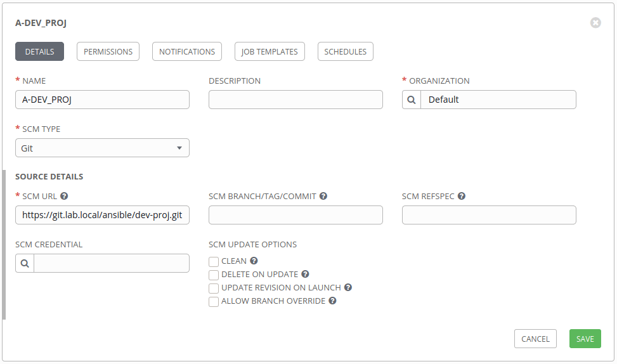
Task: Go to the Schedules tab
Action: point(345,51)
